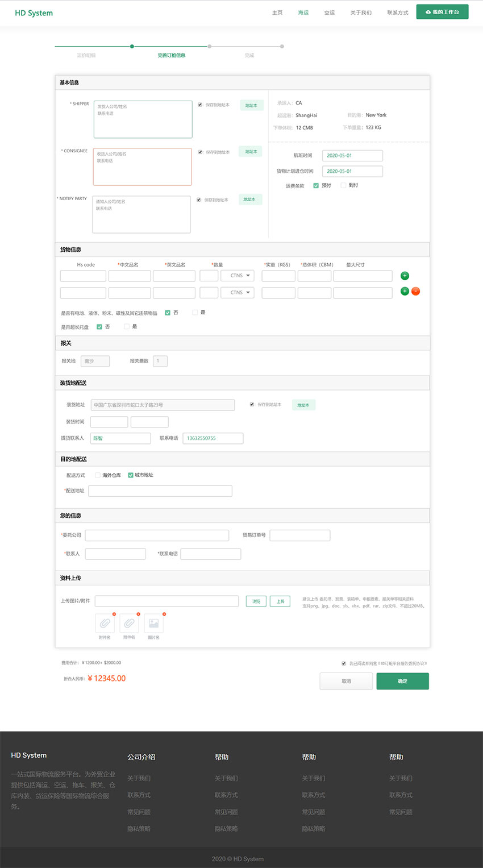Viewport: 483px width, 868px height.
Task: Remove the image thumbnail with its red X
Action: pos(164,614)
